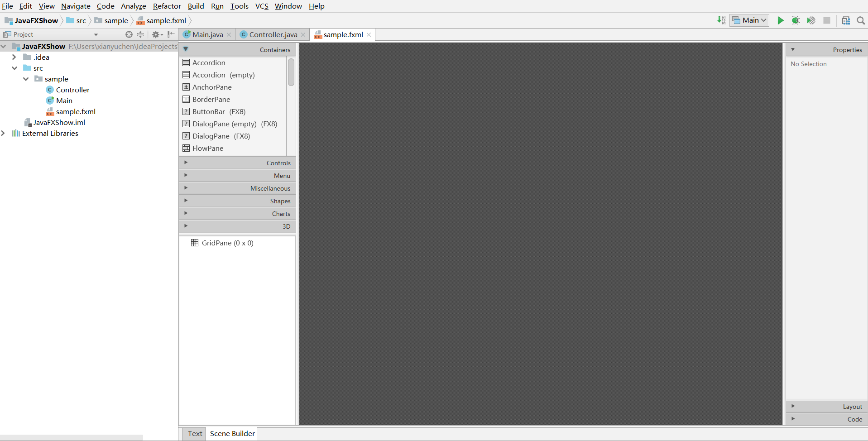Image resolution: width=868 pixels, height=441 pixels.
Task: Click the Containers list scrollbar
Action: (291, 72)
